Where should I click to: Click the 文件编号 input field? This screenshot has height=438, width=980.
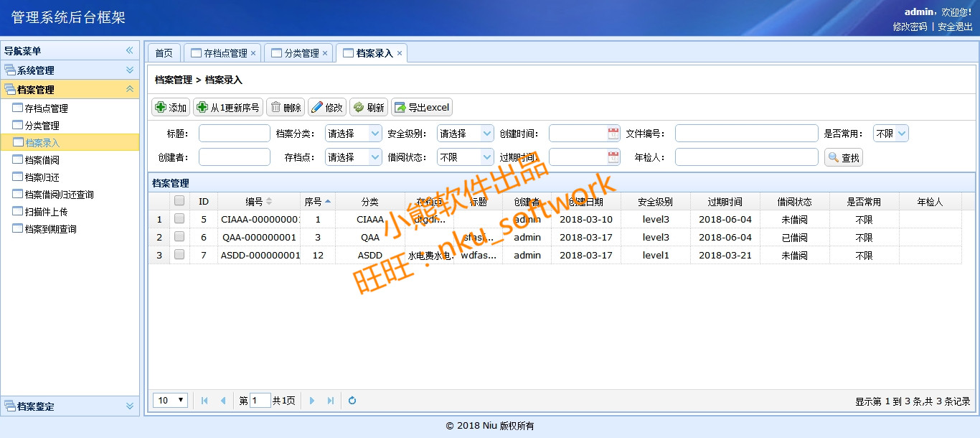(x=746, y=134)
